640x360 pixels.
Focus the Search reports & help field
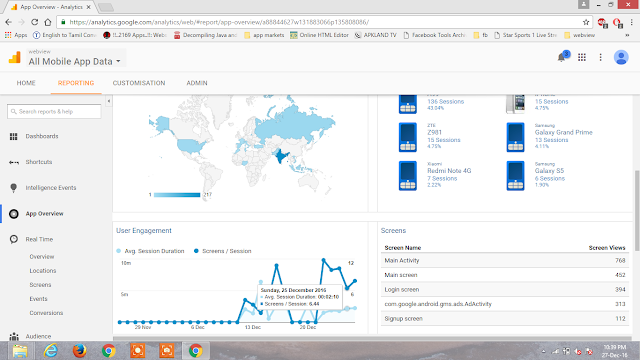[x=54, y=111]
